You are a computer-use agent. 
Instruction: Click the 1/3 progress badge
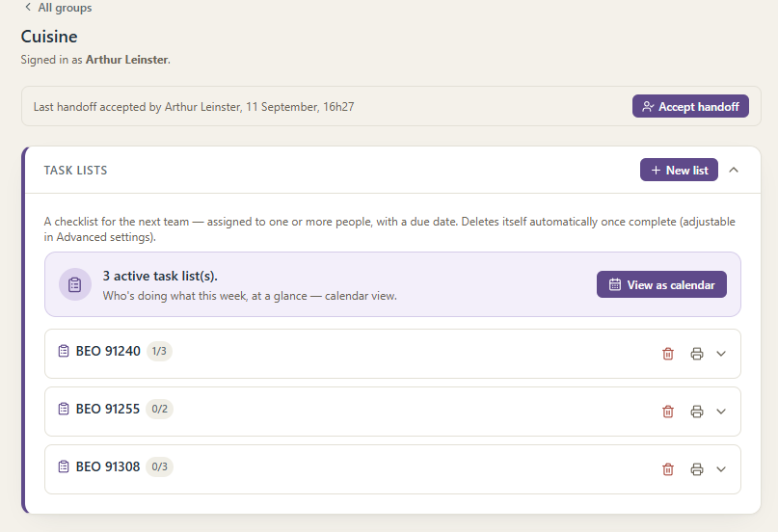coord(159,351)
